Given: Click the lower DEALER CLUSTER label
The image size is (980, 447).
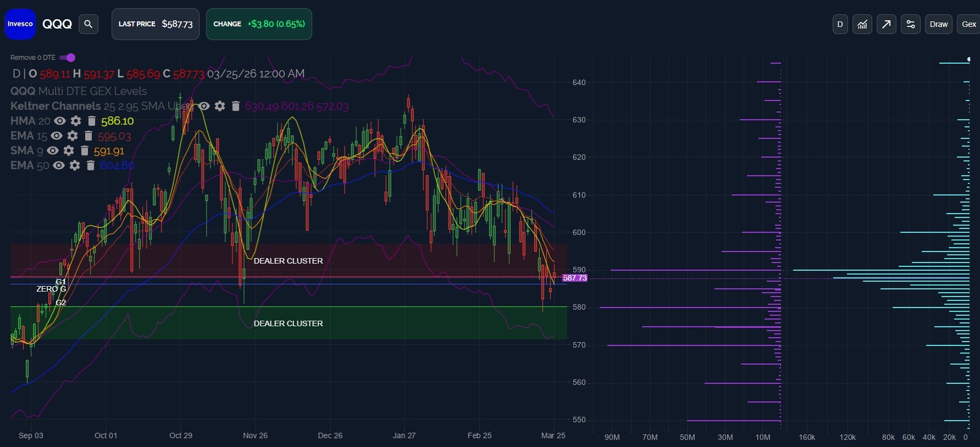Looking at the screenshot, I should [x=288, y=323].
